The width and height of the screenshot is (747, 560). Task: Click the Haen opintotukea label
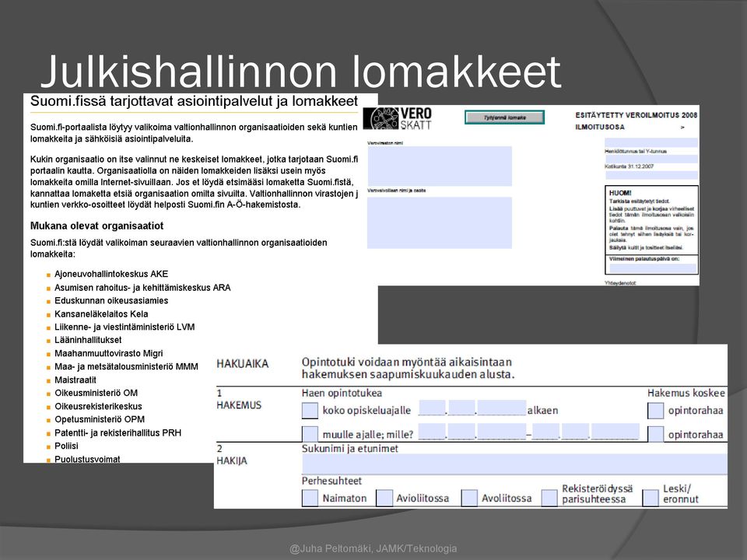tap(342, 394)
